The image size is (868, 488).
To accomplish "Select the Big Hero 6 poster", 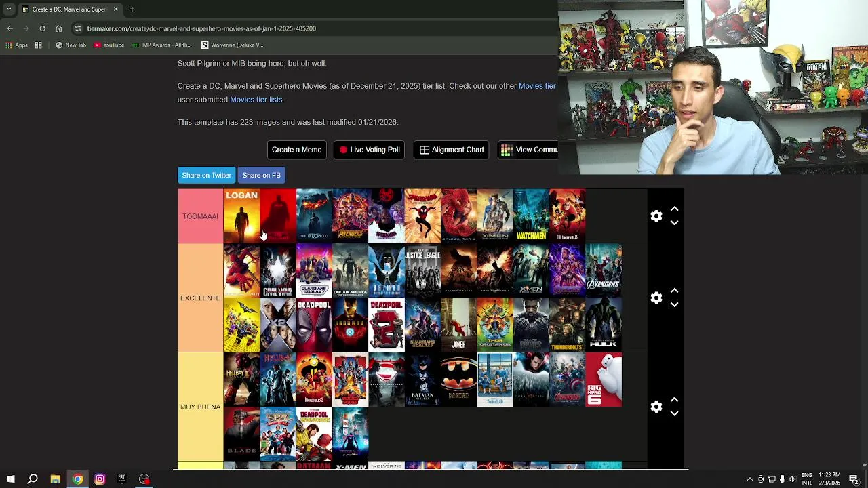I will click(604, 380).
